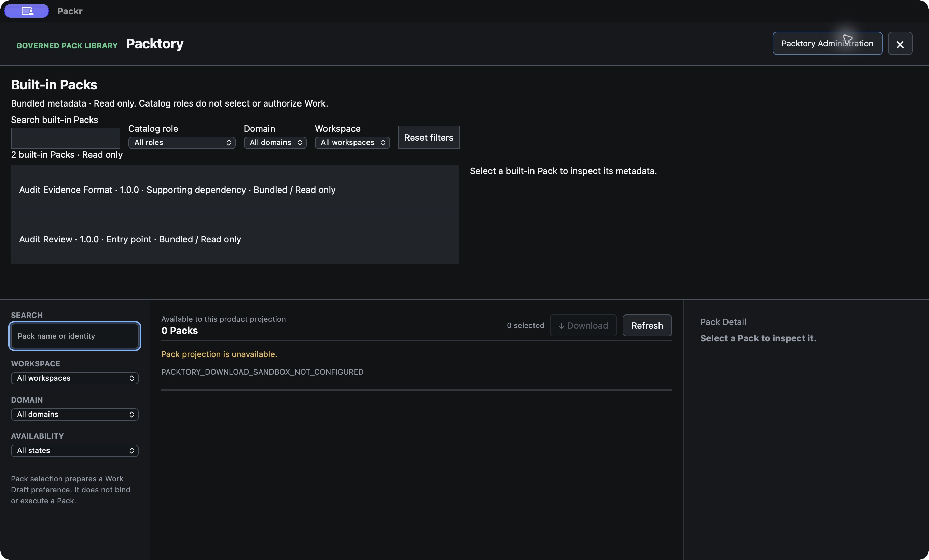This screenshot has height=560, width=929.
Task: Focus the Search built-in Packs field
Action: [66, 138]
